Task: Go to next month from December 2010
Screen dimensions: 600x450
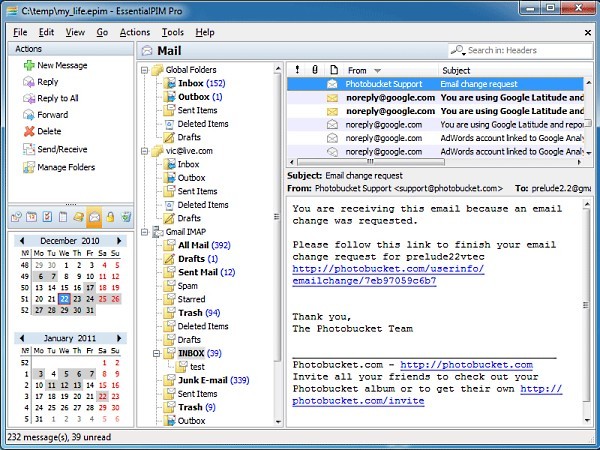Action: [123, 240]
